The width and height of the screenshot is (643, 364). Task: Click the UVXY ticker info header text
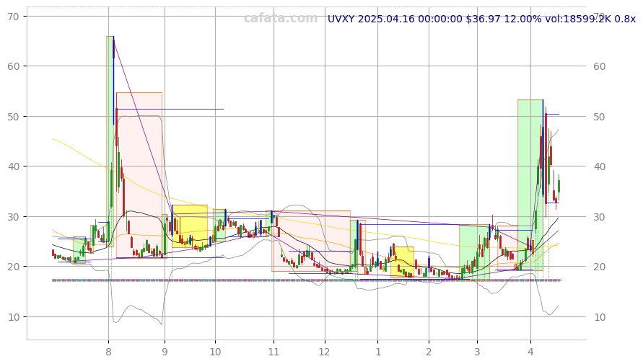pos(481,19)
